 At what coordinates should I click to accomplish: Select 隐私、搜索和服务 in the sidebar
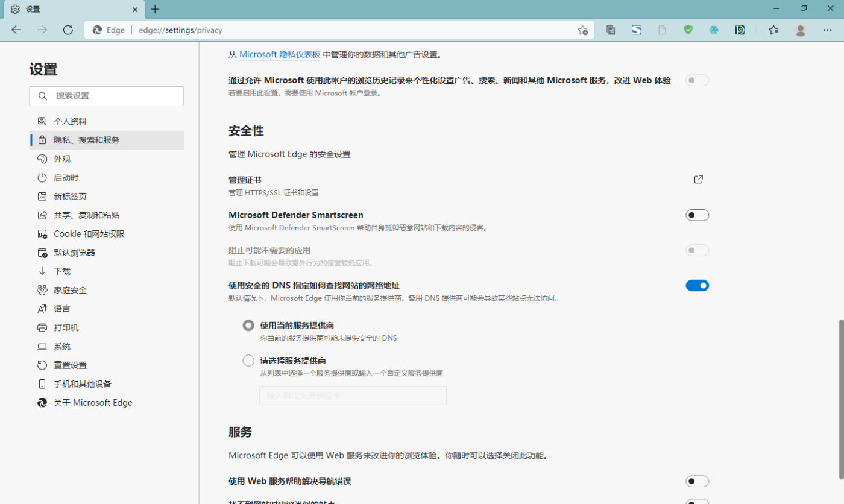coord(107,140)
